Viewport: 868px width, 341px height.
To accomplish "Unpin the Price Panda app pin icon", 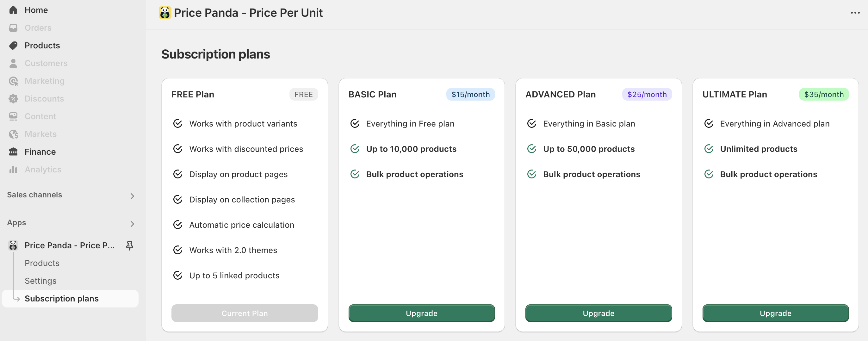I will (130, 245).
